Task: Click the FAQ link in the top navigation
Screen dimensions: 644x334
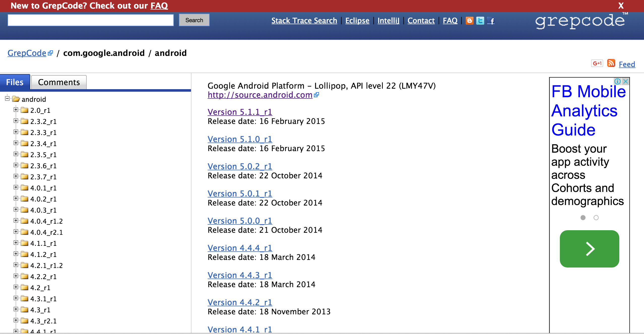Action: tap(450, 20)
